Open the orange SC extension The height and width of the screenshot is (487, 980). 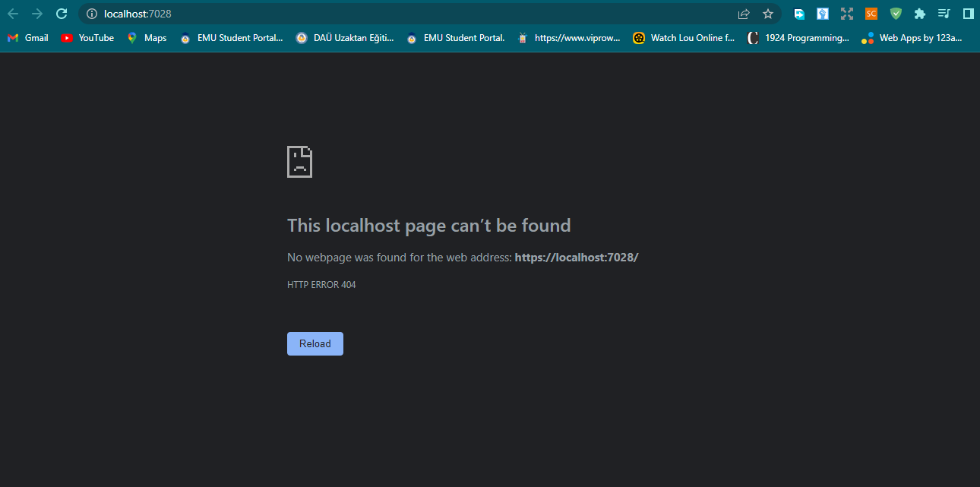pos(871,14)
